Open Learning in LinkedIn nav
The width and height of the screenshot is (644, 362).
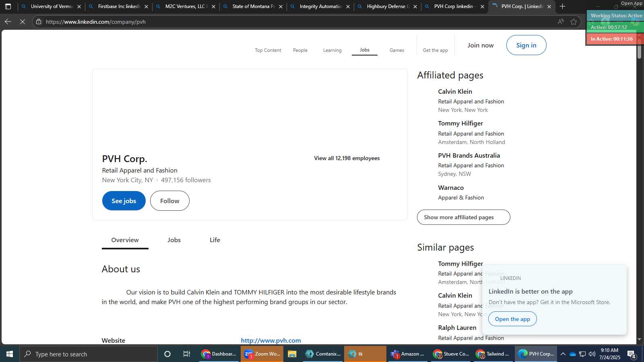tap(332, 50)
